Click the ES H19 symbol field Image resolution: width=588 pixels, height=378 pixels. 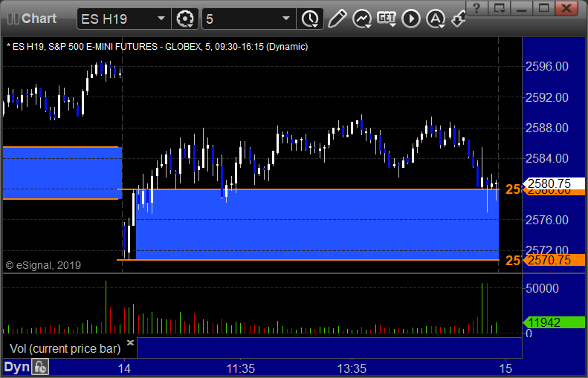(123, 19)
